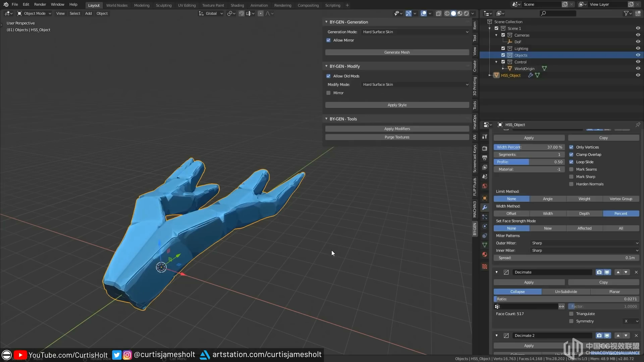Enable Triangulate checkbox in Decimate

click(x=571, y=314)
